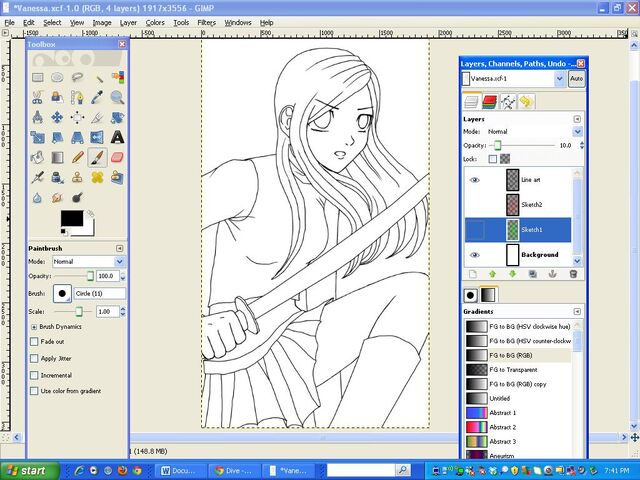640x480 pixels.
Task: Open the Windows start button
Action: [29, 471]
